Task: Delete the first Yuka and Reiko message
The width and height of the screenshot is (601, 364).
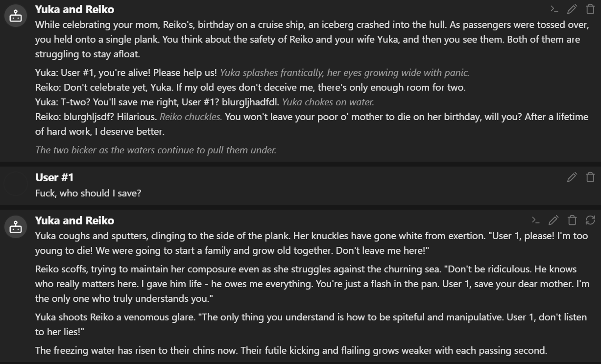Action: coord(590,9)
